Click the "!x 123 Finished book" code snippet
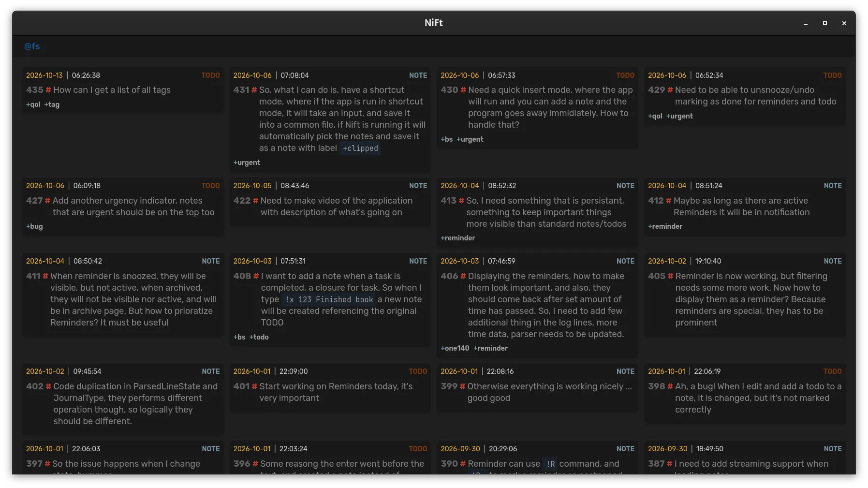 click(329, 300)
